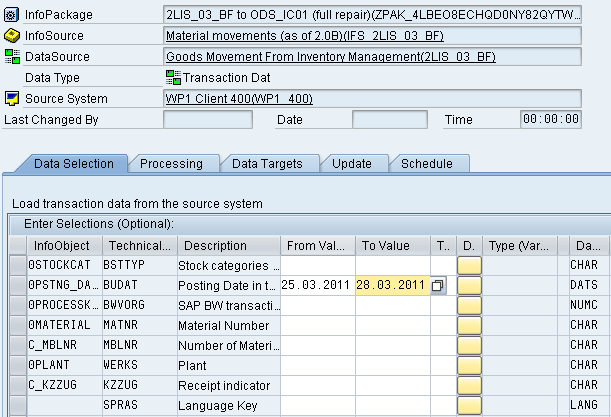The height and width of the screenshot is (417, 611).
Task: Select the C_KZZUG row selector box
Action: (x=18, y=385)
